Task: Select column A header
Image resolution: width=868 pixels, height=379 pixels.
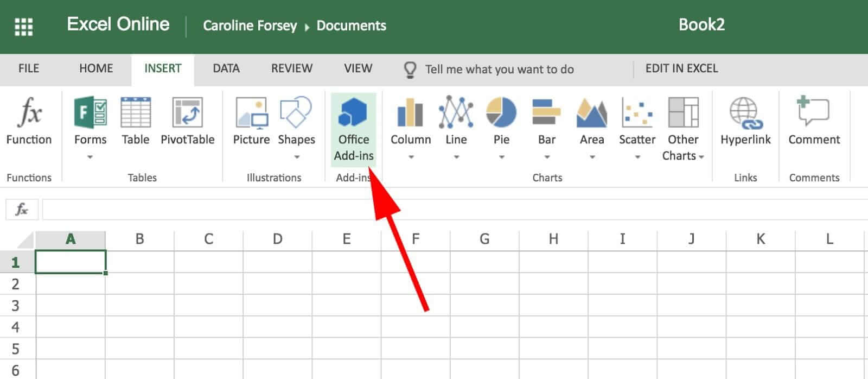Action: pyautogui.click(x=71, y=239)
